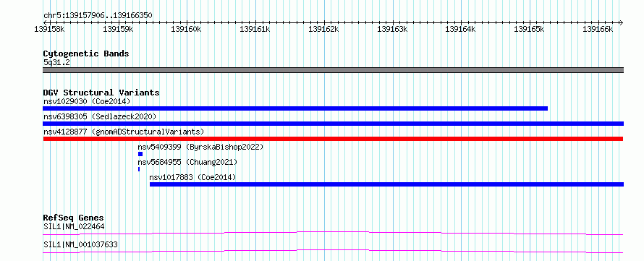Click the SIL1|NM_001037633 gene label
This screenshot has width=644, height=261.
[x=80, y=244]
